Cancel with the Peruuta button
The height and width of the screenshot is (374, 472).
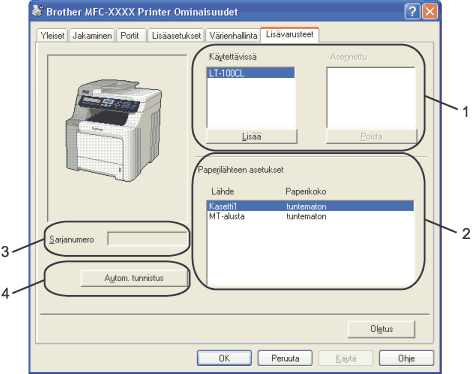285,358
